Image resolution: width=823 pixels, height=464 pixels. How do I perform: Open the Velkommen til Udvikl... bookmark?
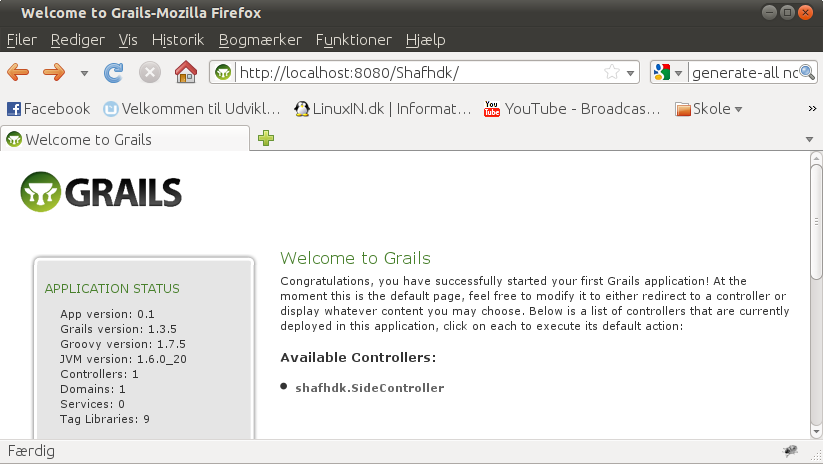click(192, 109)
